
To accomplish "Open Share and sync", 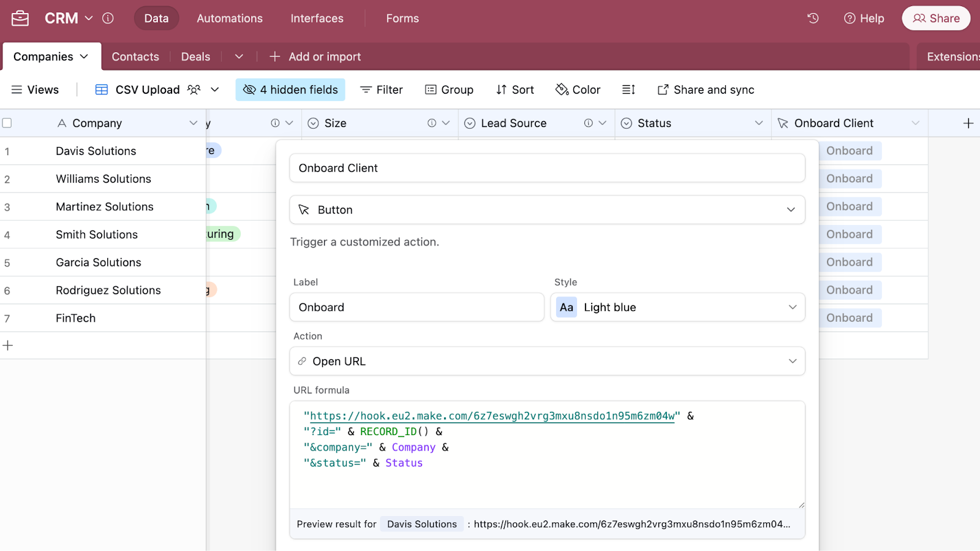I will click(x=705, y=89).
